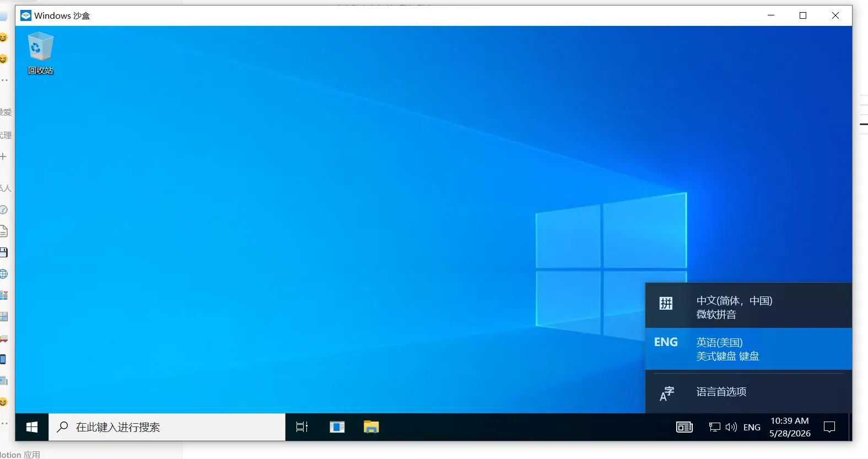Open the clock showing 10:39 AM
This screenshot has width=868, height=459.
(790, 427)
